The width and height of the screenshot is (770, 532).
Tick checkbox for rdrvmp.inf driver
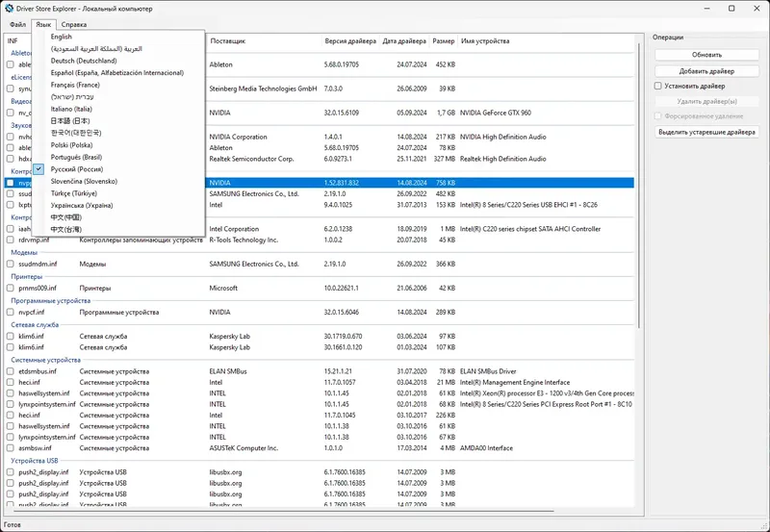coord(11,240)
